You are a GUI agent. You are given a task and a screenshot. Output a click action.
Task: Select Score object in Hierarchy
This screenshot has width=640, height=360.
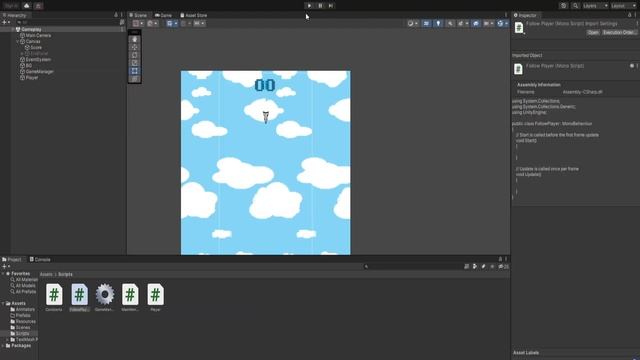[x=36, y=47]
